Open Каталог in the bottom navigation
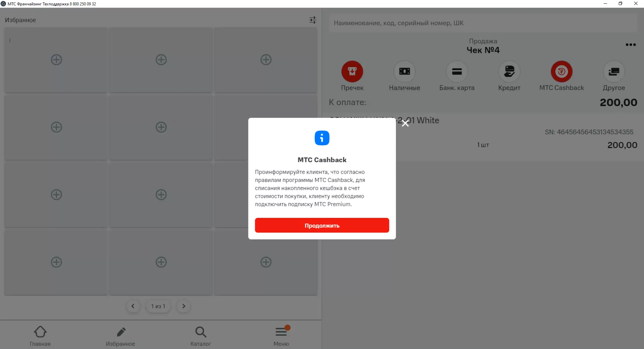The width and height of the screenshot is (644, 349). click(201, 336)
